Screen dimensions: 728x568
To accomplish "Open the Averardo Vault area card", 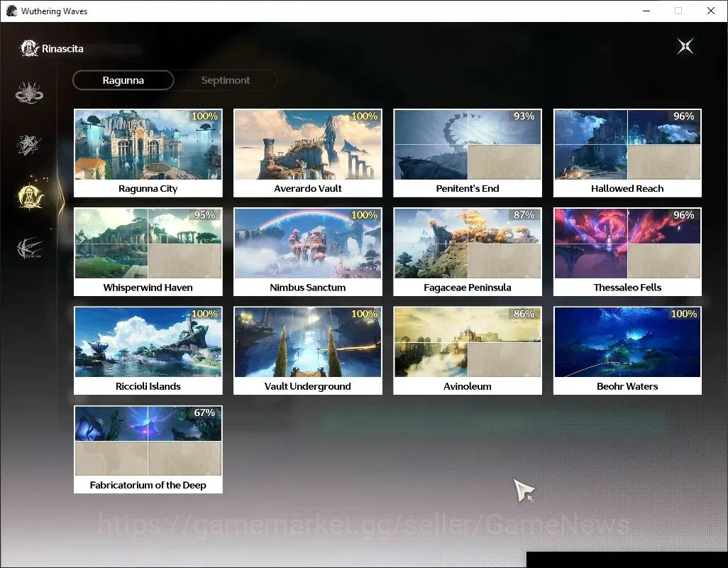I will click(308, 153).
